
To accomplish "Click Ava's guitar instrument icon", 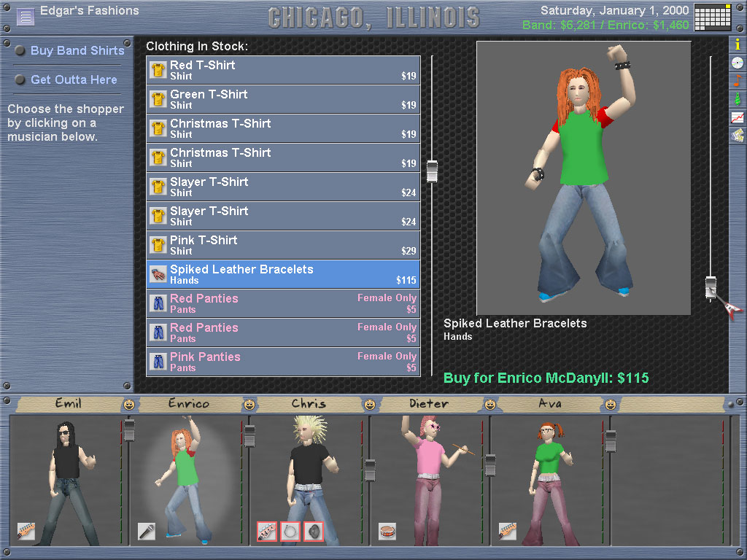I will coord(508,531).
